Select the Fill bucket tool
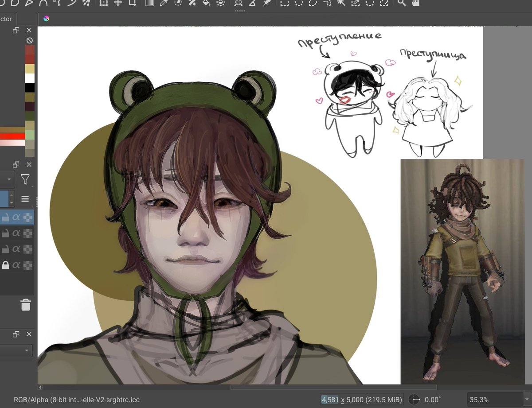Screen dimensions: 532x408 [x=206, y=3]
